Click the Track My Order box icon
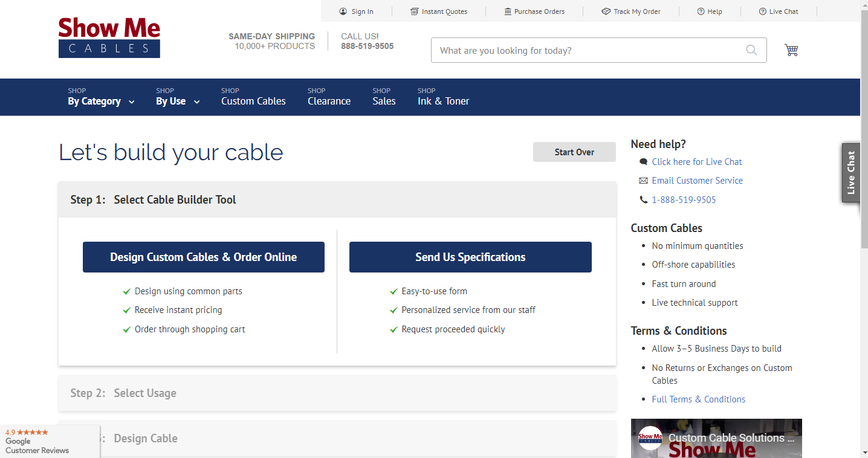The width and height of the screenshot is (868, 458). [x=606, y=11]
